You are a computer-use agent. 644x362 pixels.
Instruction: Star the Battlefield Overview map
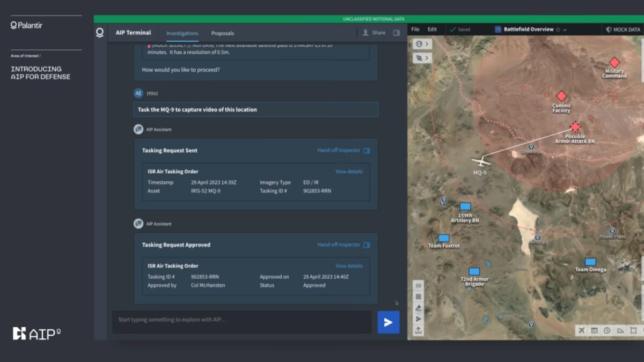[x=558, y=30]
